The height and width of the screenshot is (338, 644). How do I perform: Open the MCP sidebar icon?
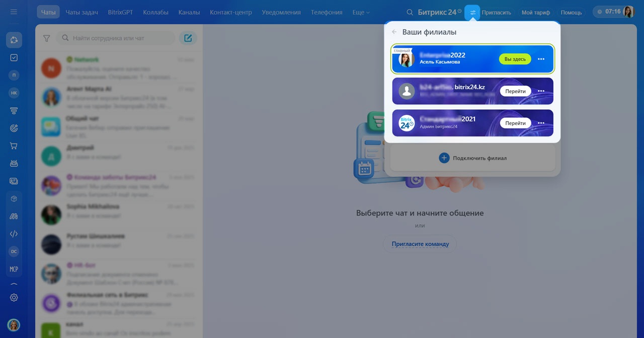[x=14, y=269]
